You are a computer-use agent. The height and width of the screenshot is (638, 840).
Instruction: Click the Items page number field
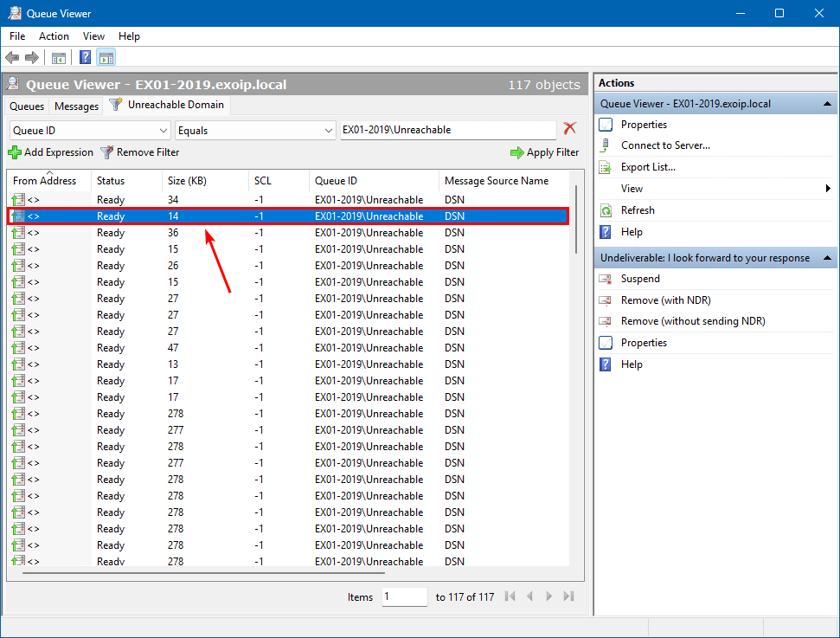point(404,596)
